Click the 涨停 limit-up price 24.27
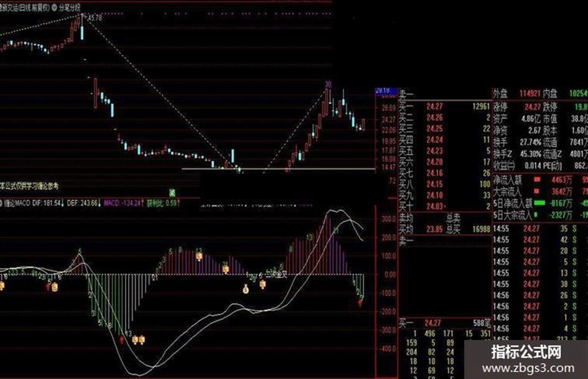The width and height of the screenshot is (588, 379). [x=533, y=107]
